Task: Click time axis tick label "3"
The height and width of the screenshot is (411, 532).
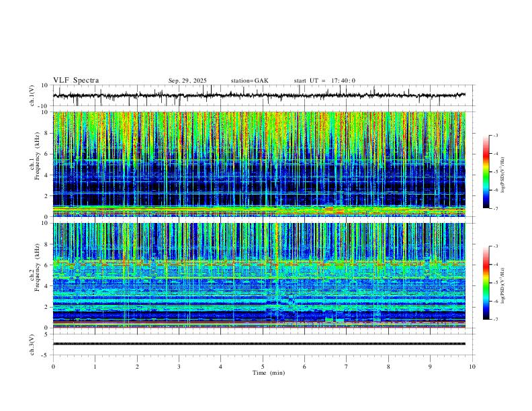Action: pos(179,367)
